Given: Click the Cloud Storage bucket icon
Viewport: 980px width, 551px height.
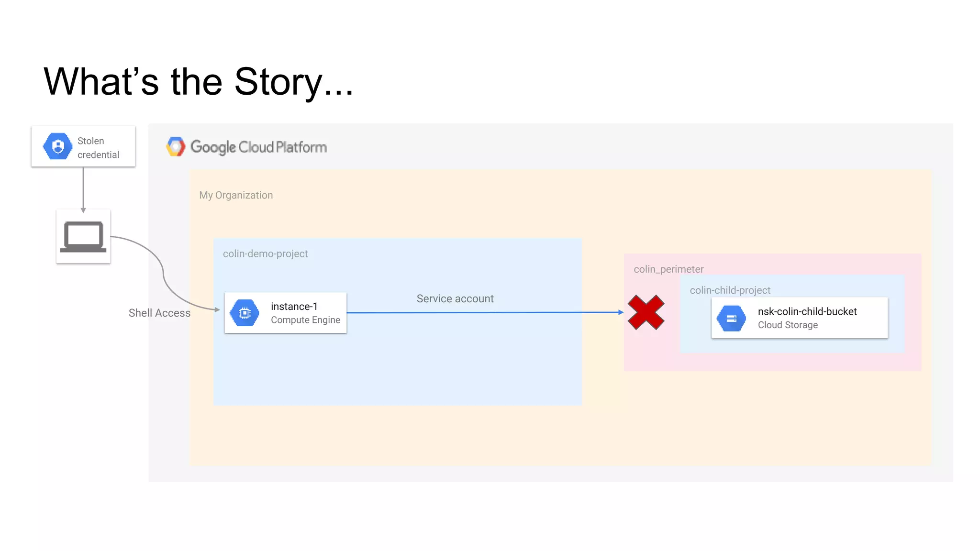Looking at the screenshot, I should point(731,318).
